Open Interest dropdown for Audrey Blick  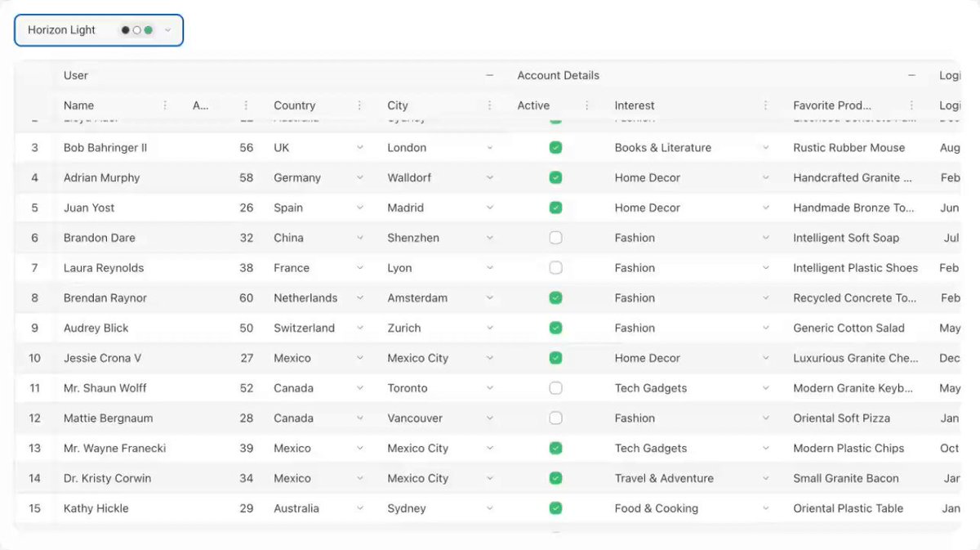[x=765, y=328]
